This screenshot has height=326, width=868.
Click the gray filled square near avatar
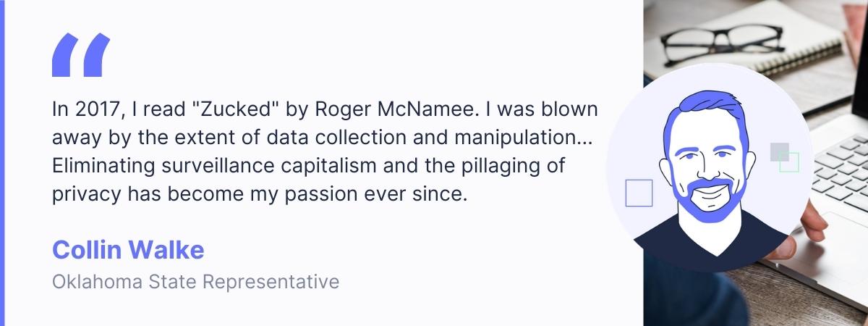[x=778, y=151]
